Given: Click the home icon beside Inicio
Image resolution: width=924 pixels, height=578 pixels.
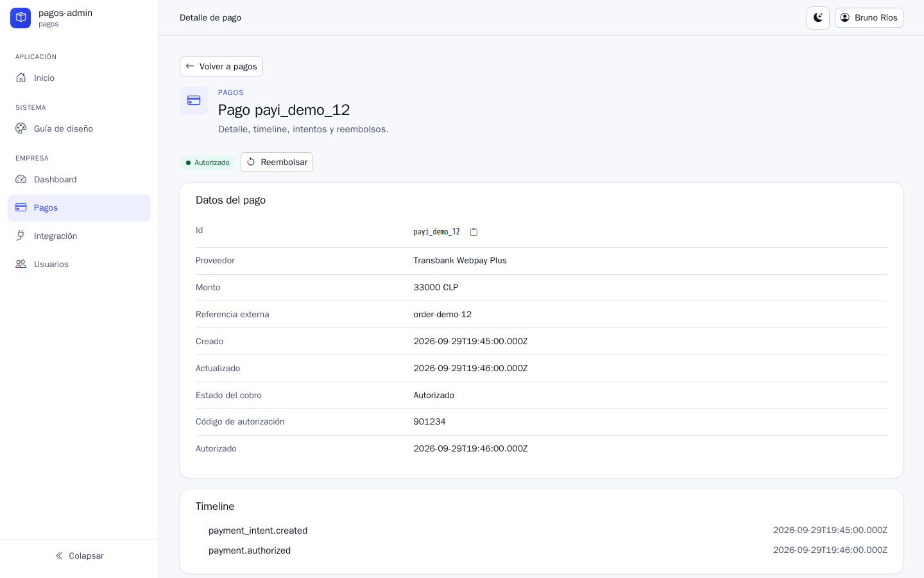Looking at the screenshot, I should pos(21,78).
